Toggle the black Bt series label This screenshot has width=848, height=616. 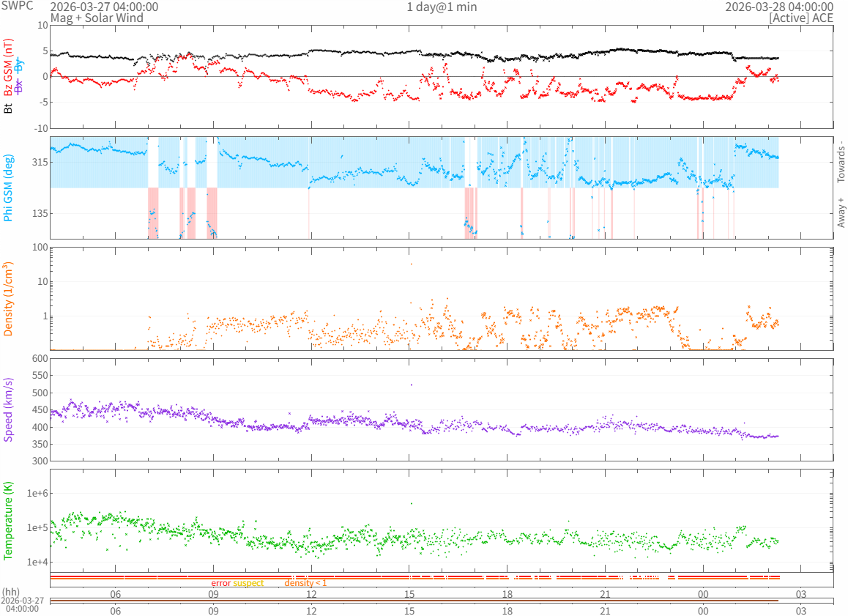(9, 108)
